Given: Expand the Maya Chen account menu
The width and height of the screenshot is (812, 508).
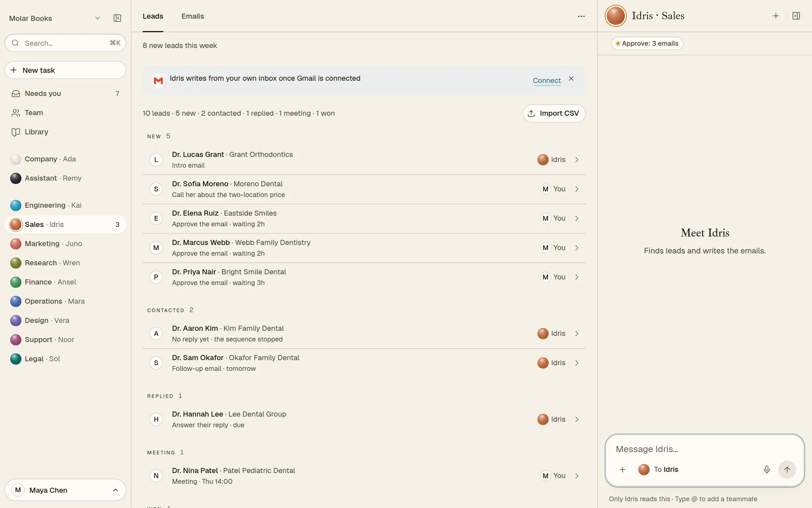Looking at the screenshot, I should pyautogui.click(x=65, y=490).
